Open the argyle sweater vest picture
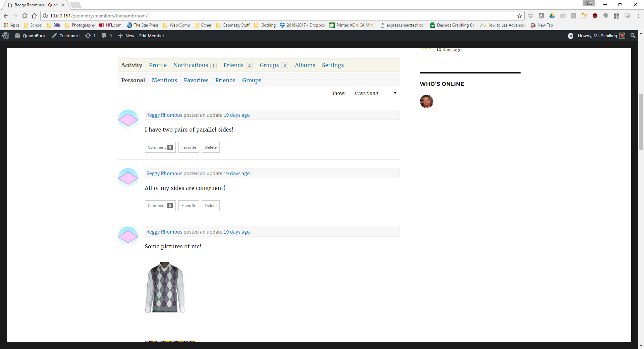Screen dimensions: 644x349 [165, 287]
